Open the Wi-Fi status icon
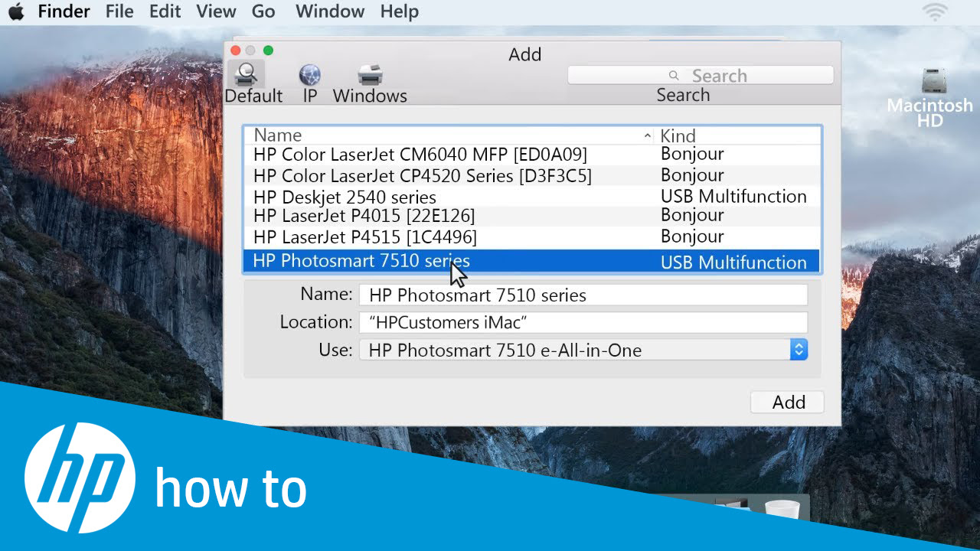 pos(935,11)
